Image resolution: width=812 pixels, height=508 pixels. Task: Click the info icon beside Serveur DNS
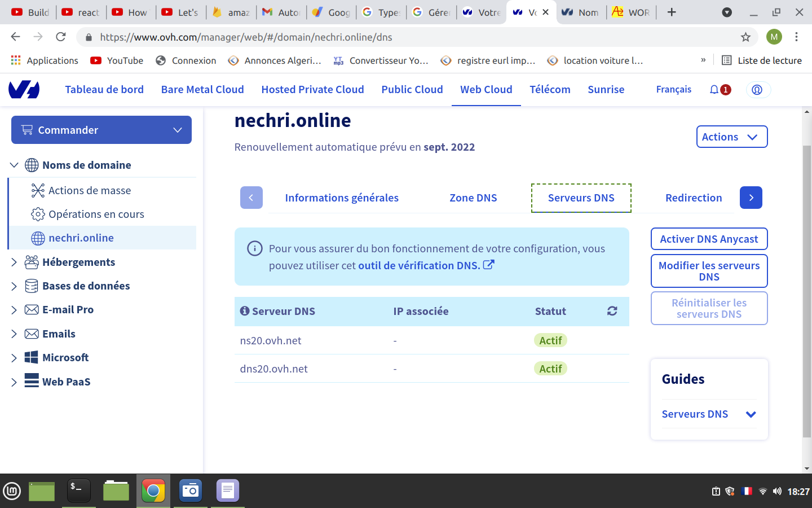coord(245,311)
